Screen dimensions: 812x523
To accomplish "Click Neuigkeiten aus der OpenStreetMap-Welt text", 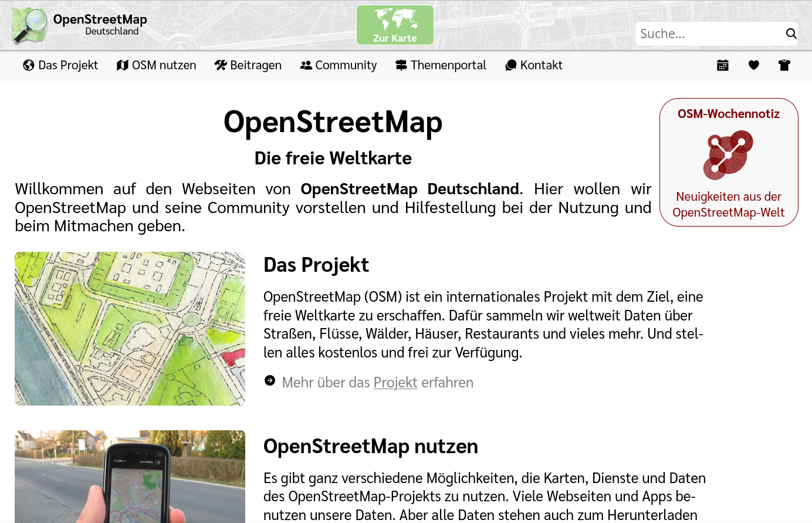I will pyautogui.click(x=729, y=204).
